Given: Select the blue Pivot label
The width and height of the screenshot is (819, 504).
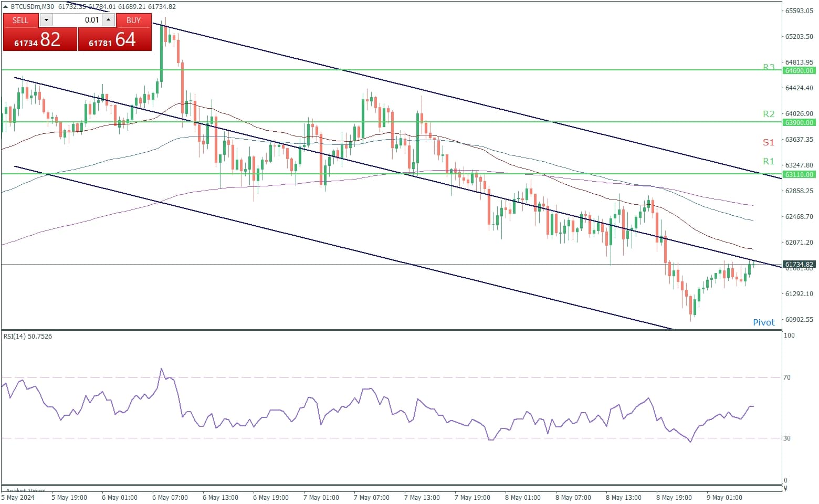Looking at the screenshot, I should pos(763,322).
